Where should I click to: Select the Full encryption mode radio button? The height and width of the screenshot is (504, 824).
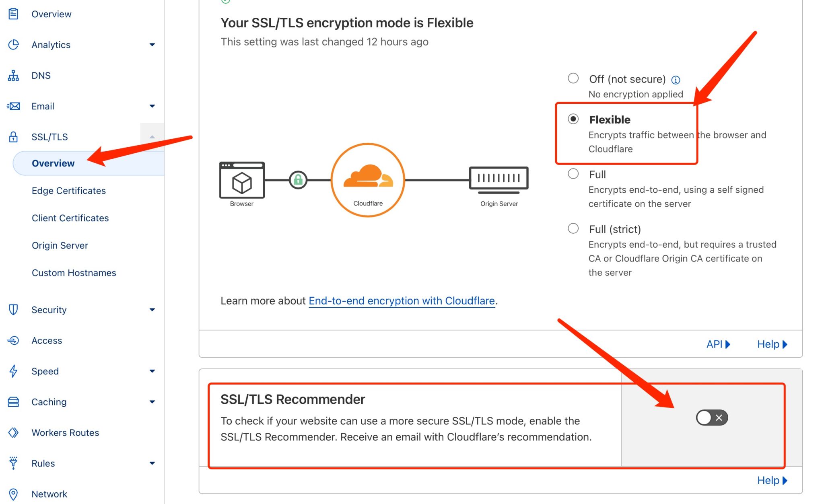(x=573, y=174)
